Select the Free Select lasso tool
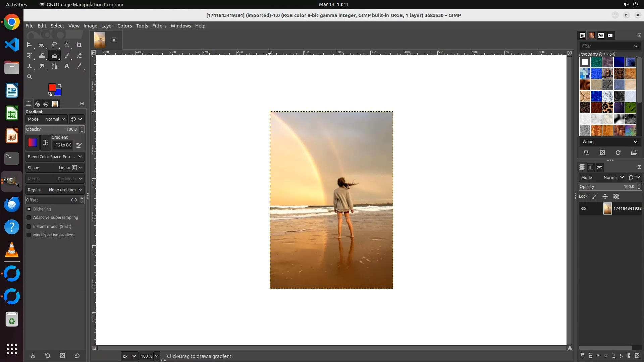Viewport: 644px width, 362px height. click(54, 45)
